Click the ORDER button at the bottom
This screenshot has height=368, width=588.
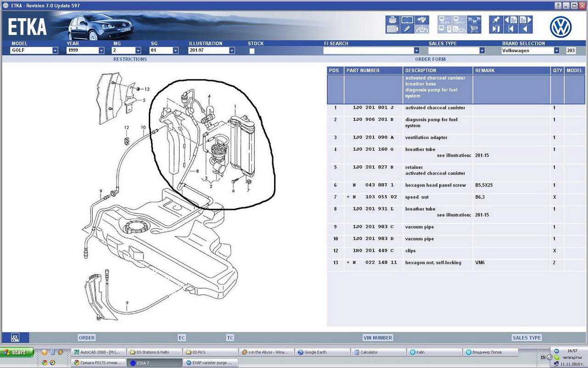point(86,338)
